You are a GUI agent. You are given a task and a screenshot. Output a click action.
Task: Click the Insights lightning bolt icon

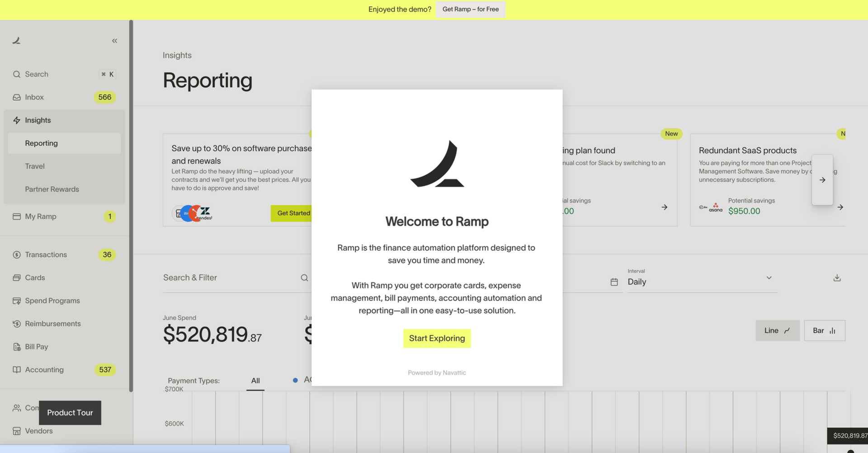click(17, 120)
